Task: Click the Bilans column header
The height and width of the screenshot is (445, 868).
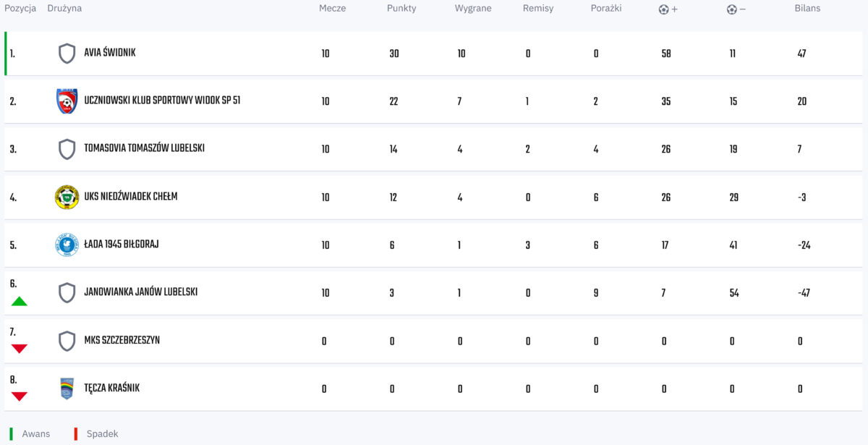Action: tap(808, 9)
